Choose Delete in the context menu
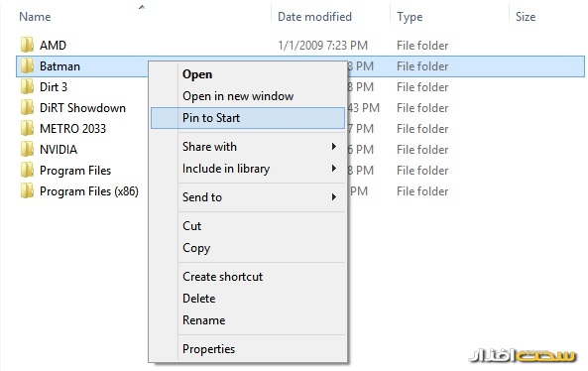Viewport: 588px width, 371px height. point(248,299)
